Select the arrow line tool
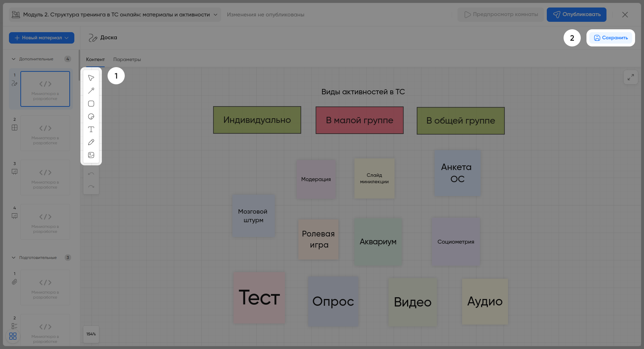This screenshot has height=349, width=644. point(91,91)
